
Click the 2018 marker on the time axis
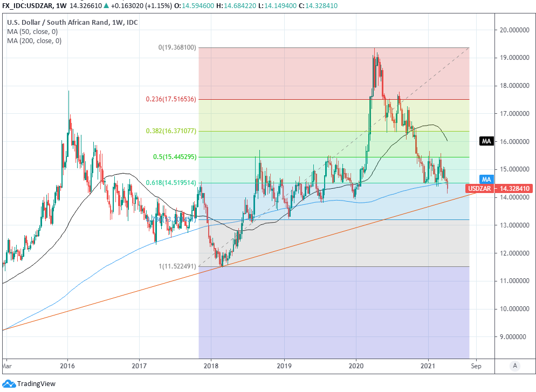[211, 366]
